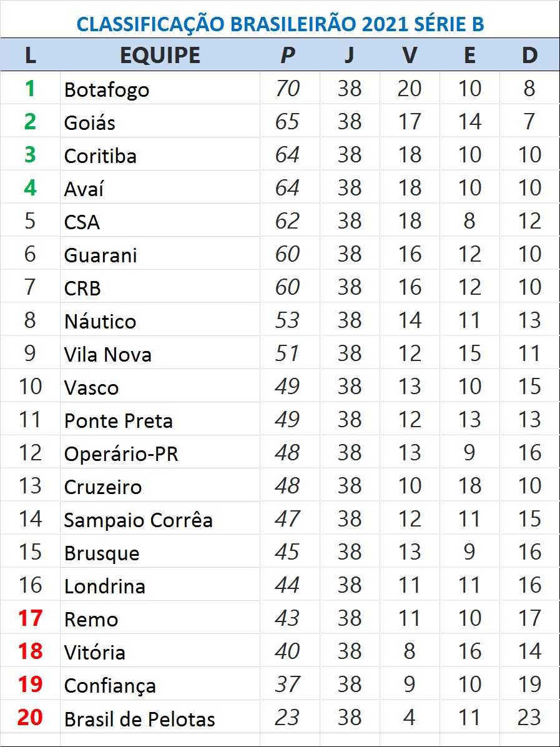This screenshot has width=560, height=747.
Task: Click the Vasco team cell
Action: point(91,388)
